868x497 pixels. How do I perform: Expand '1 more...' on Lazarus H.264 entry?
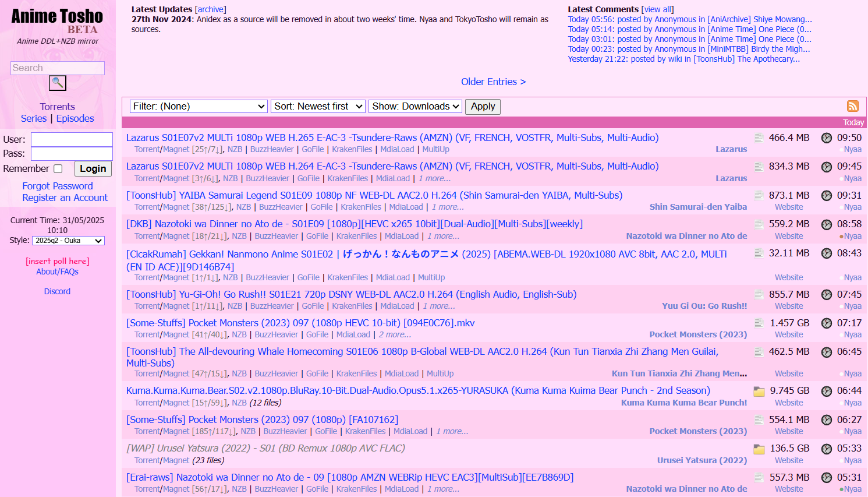[x=434, y=178]
